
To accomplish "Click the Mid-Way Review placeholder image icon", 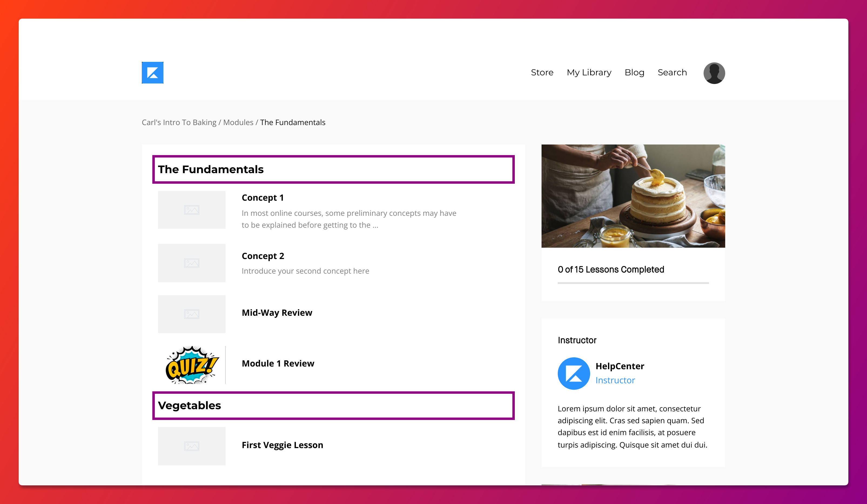I will pyautogui.click(x=192, y=314).
